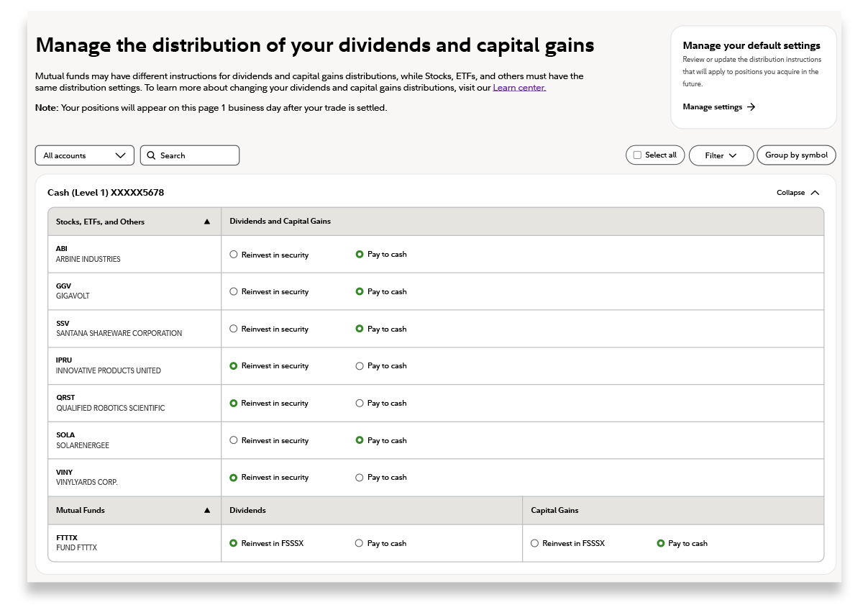868x610 pixels.
Task: Select Pay to cash for QRST
Action: 359,403
